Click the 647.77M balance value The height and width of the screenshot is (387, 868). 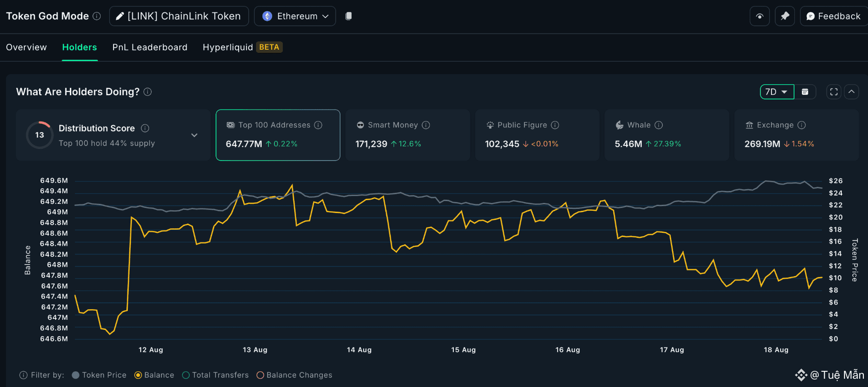(244, 144)
